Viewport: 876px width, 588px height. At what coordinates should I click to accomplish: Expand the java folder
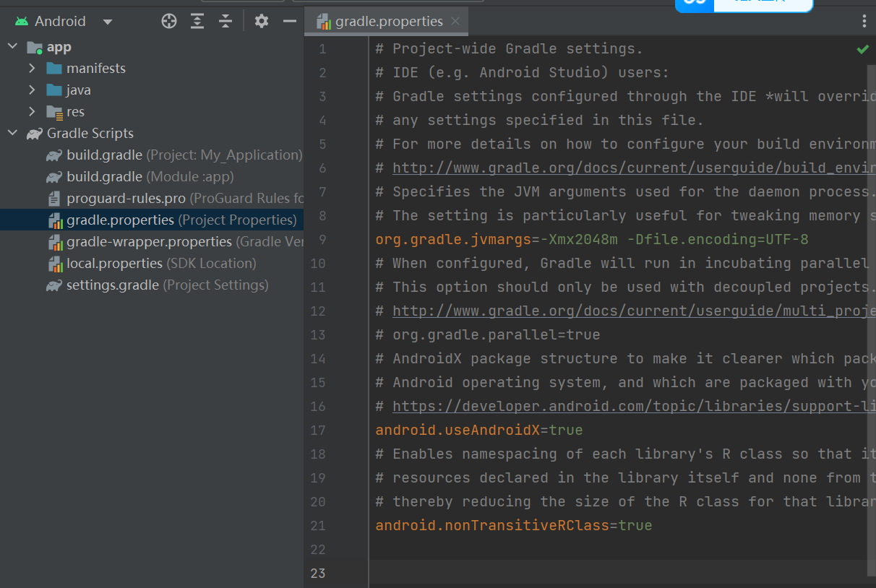[x=32, y=90]
